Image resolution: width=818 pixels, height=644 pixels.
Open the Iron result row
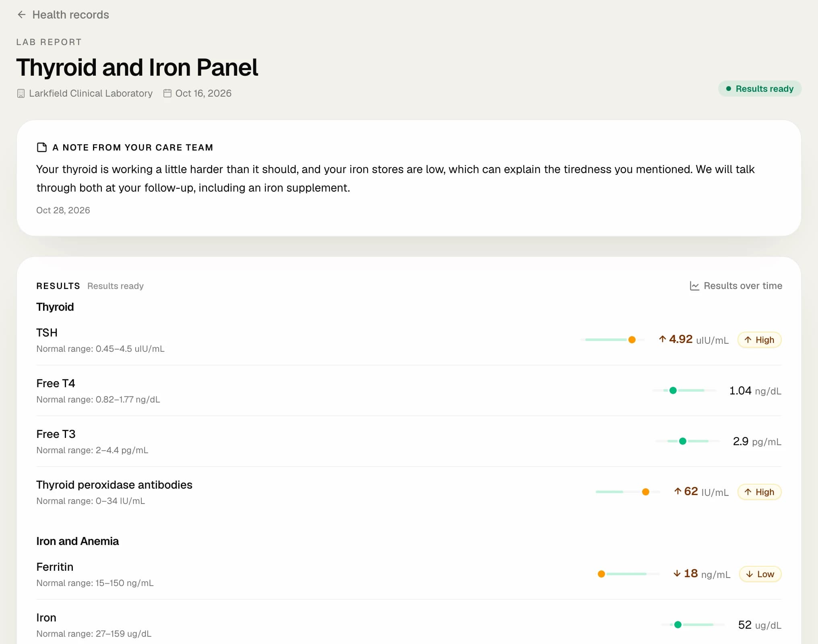(x=409, y=625)
